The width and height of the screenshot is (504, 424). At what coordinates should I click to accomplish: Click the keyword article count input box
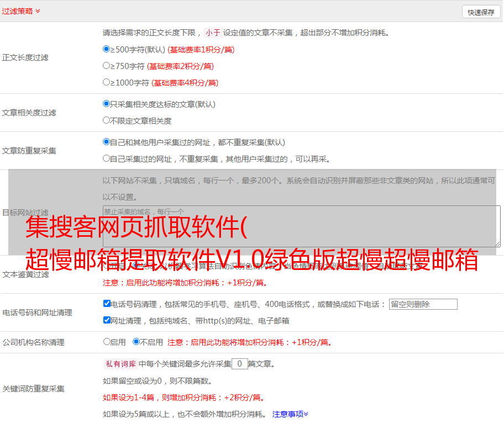click(239, 364)
